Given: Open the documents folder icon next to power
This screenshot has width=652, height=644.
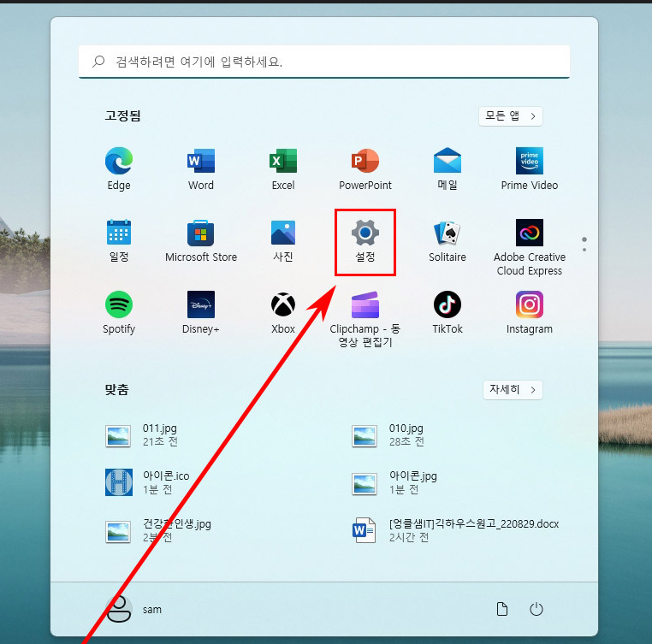Looking at the screenshot, I should 502,609.
